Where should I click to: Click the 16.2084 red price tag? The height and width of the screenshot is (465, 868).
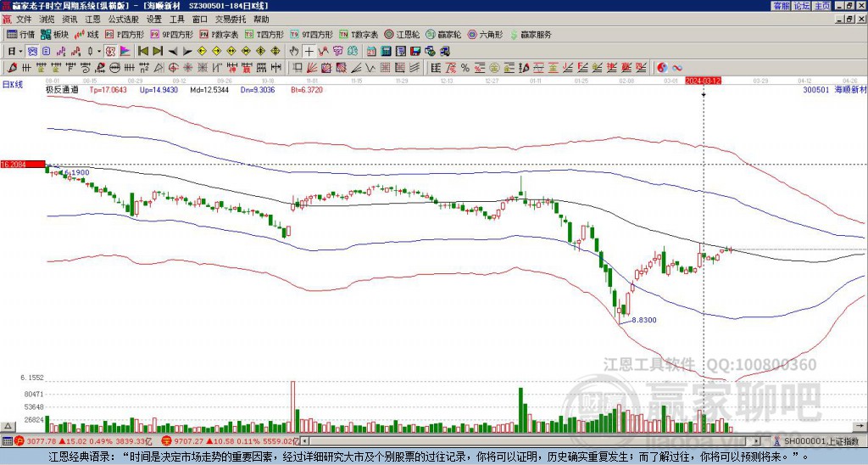tap(22, 165)
